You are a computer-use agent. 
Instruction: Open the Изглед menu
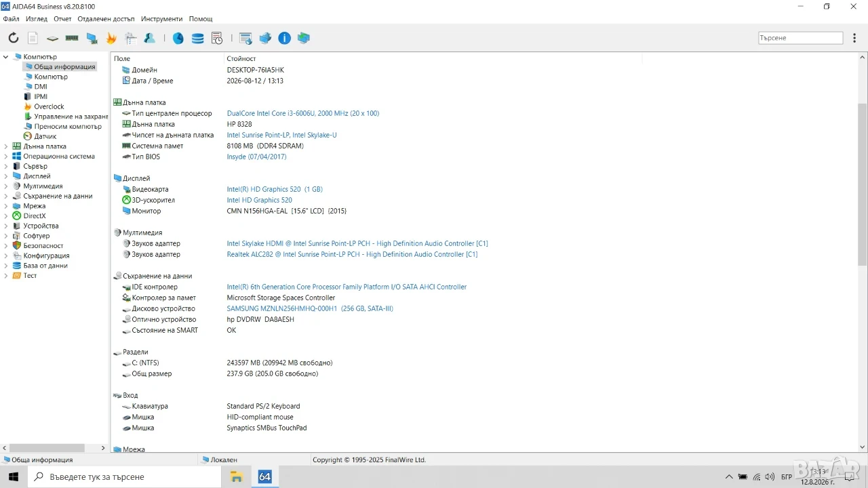pyautogui.click(x=37, y=19)
